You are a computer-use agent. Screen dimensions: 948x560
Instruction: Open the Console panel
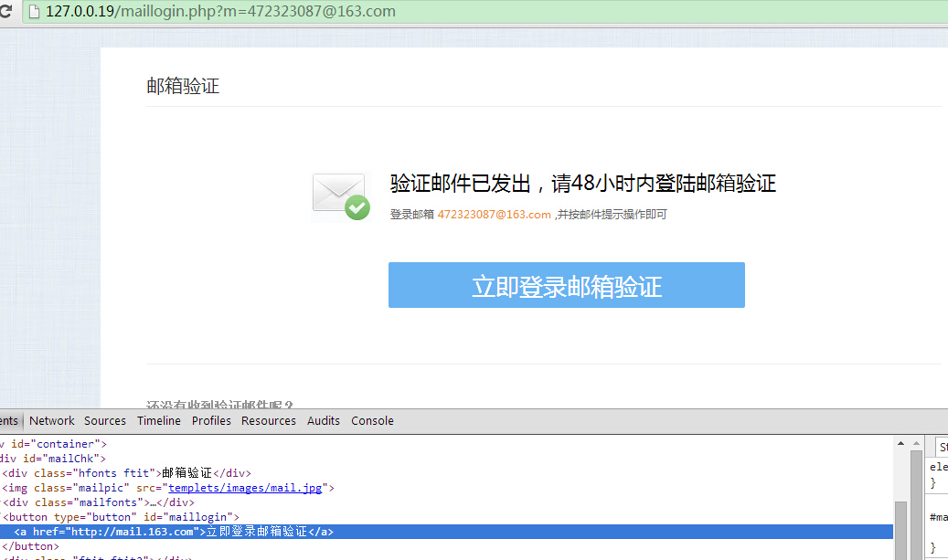[372, 420]
